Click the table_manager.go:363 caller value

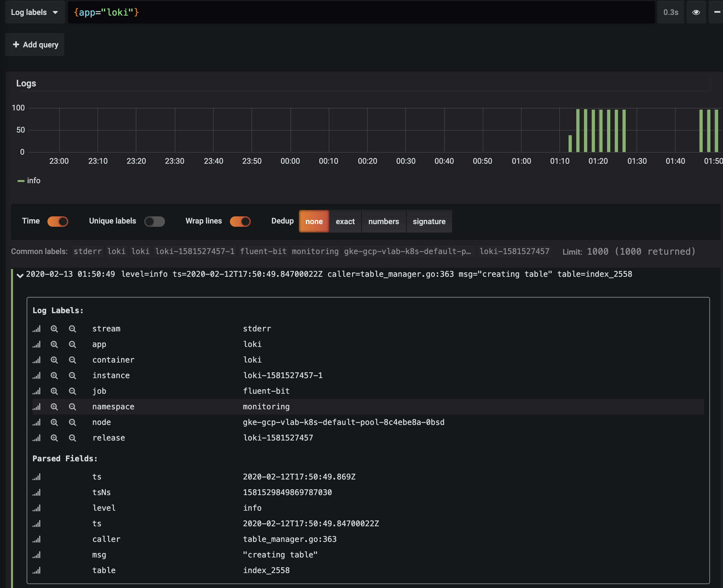pyautogui.click(x=289, y=539)
